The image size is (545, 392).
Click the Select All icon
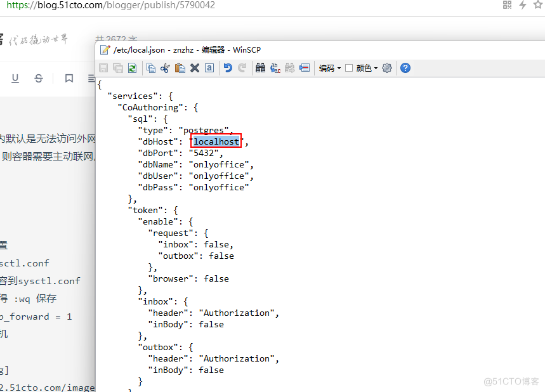pos(209,68)
